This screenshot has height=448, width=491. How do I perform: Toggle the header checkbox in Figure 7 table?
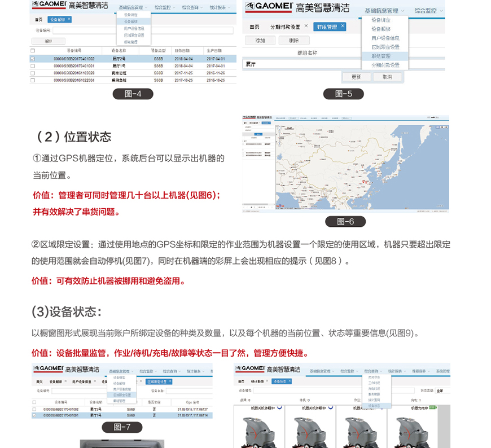point(34,402)
